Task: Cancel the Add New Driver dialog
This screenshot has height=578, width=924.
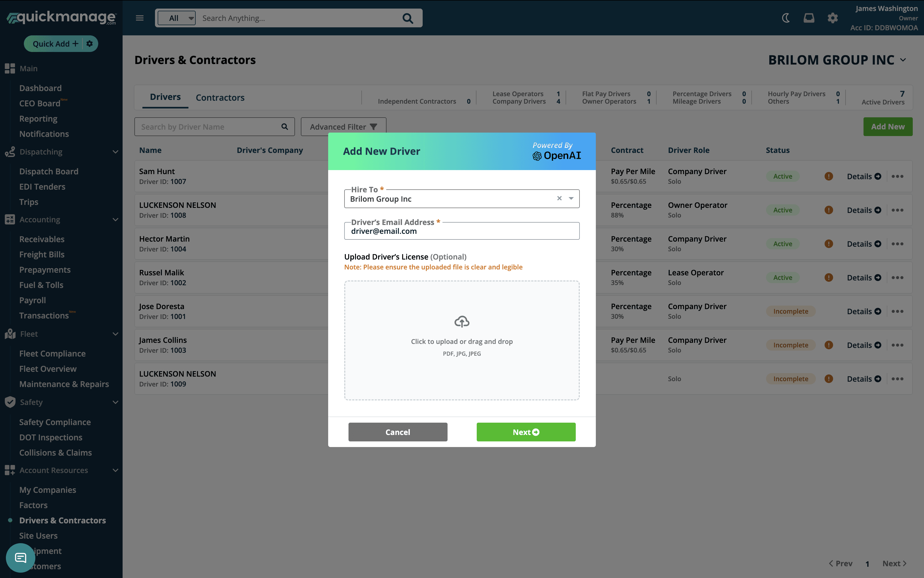Action: pos(398,432)
